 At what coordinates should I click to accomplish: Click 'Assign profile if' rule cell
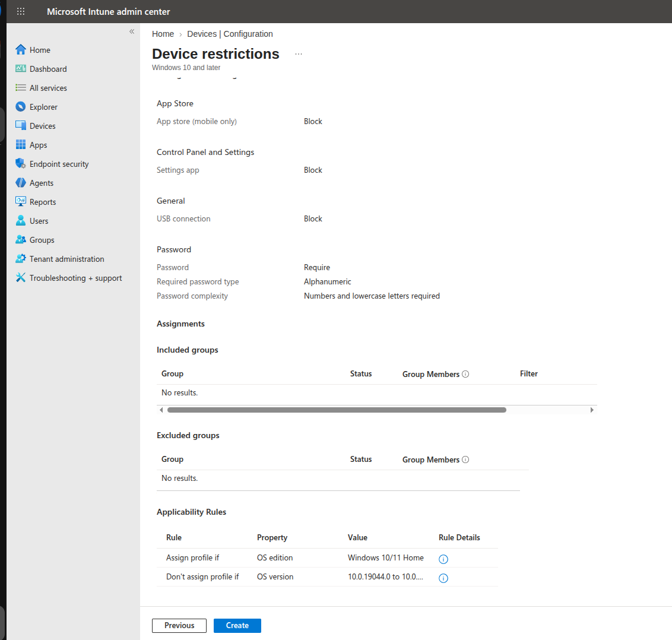192,557
